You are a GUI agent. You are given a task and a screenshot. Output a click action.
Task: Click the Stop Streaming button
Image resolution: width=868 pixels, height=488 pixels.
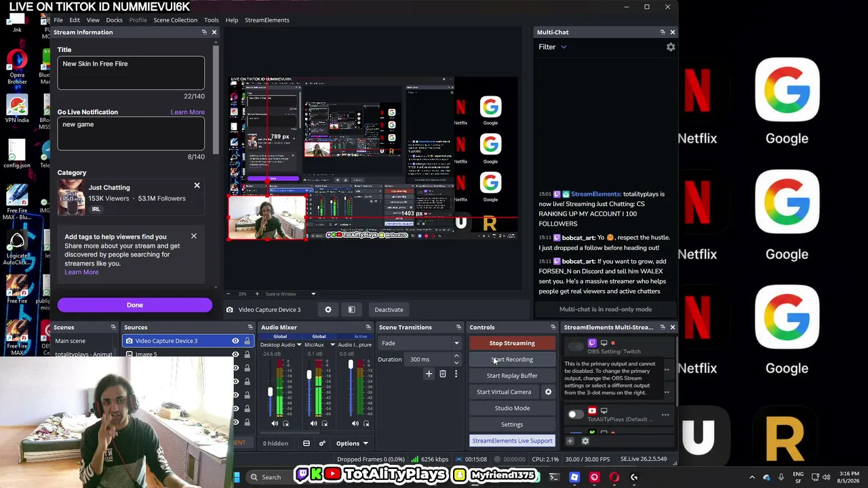(512, 343)
